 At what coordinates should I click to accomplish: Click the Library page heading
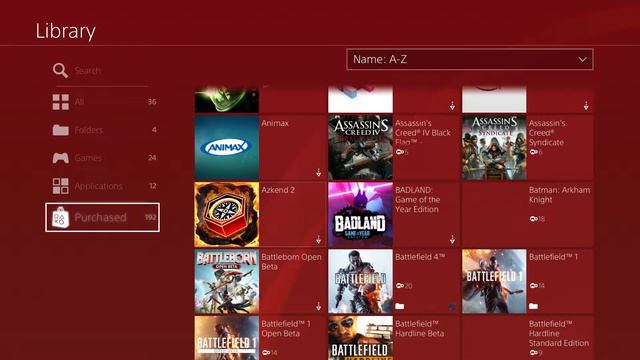[66, 31]
